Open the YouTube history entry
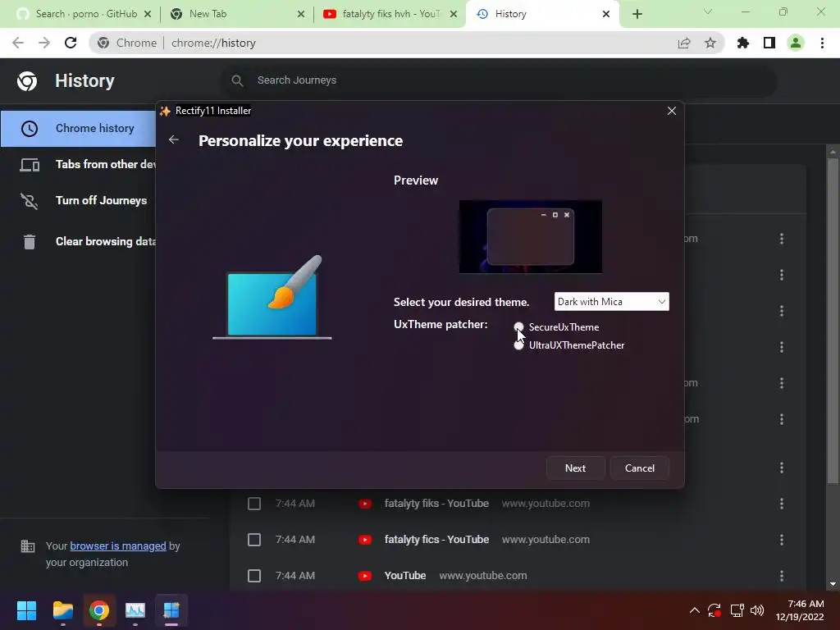This screenshot has width=840, height=630. click(405, 575)
